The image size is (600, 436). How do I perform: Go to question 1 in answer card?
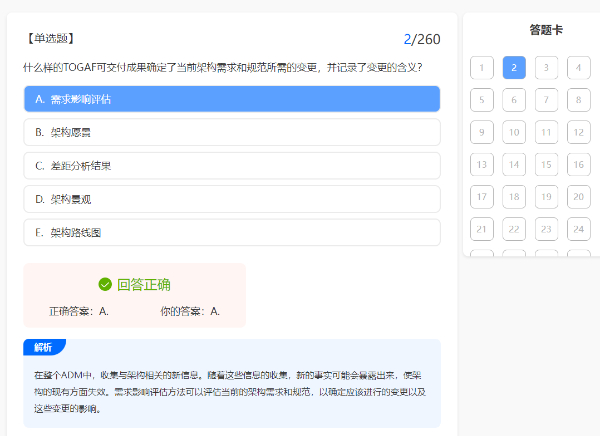[482, 68]
